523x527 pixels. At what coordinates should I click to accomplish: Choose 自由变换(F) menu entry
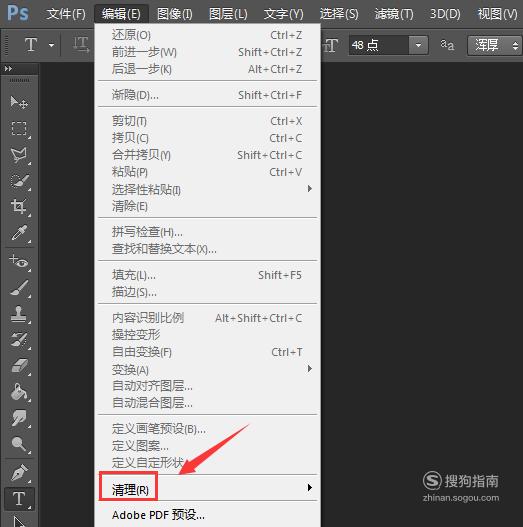[208, 352]
